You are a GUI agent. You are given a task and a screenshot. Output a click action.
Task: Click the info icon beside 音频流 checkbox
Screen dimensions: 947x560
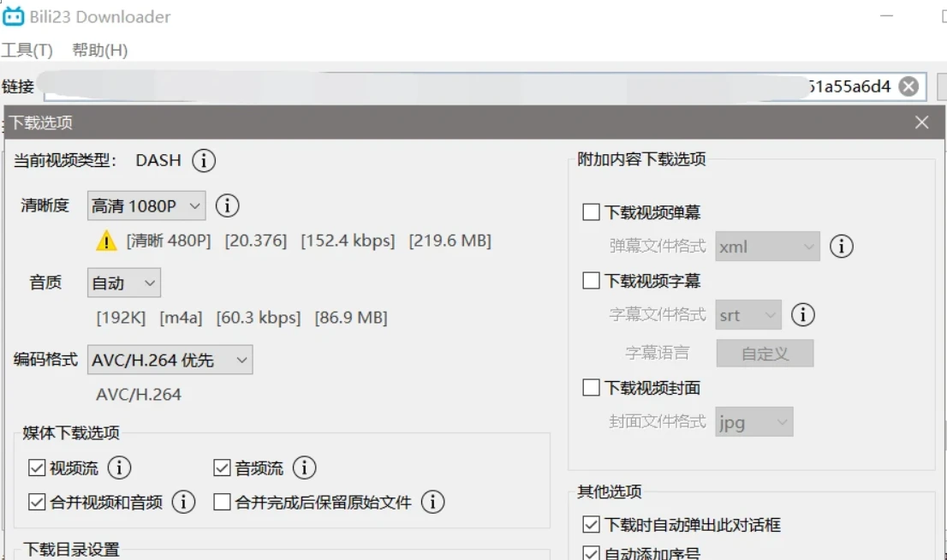304,468
